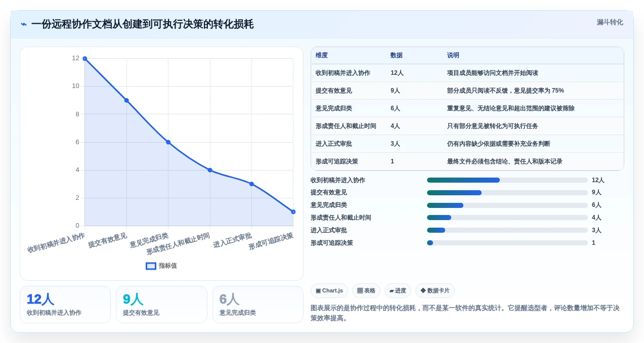Click the footer paragraph starting 图表展示的是
The image size is (644, 343).
tap(465, 313)
